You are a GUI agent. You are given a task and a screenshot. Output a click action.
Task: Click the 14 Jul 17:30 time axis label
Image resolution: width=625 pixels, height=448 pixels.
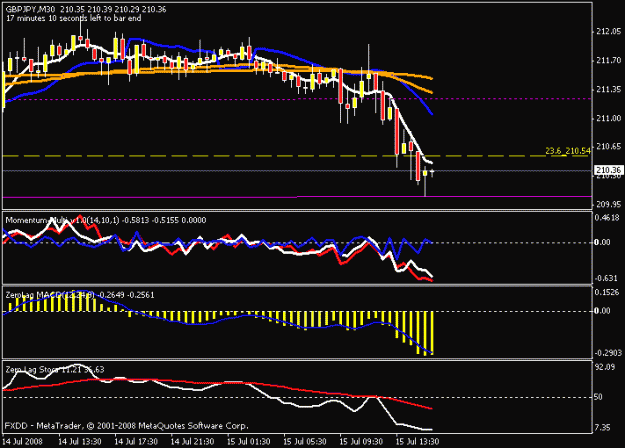coord(136,442)
